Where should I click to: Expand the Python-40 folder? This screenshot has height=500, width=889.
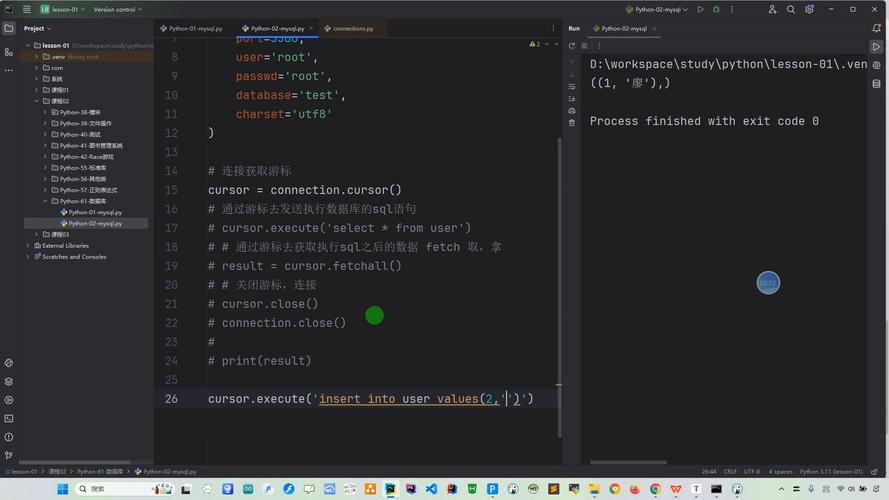pos(46,134)
